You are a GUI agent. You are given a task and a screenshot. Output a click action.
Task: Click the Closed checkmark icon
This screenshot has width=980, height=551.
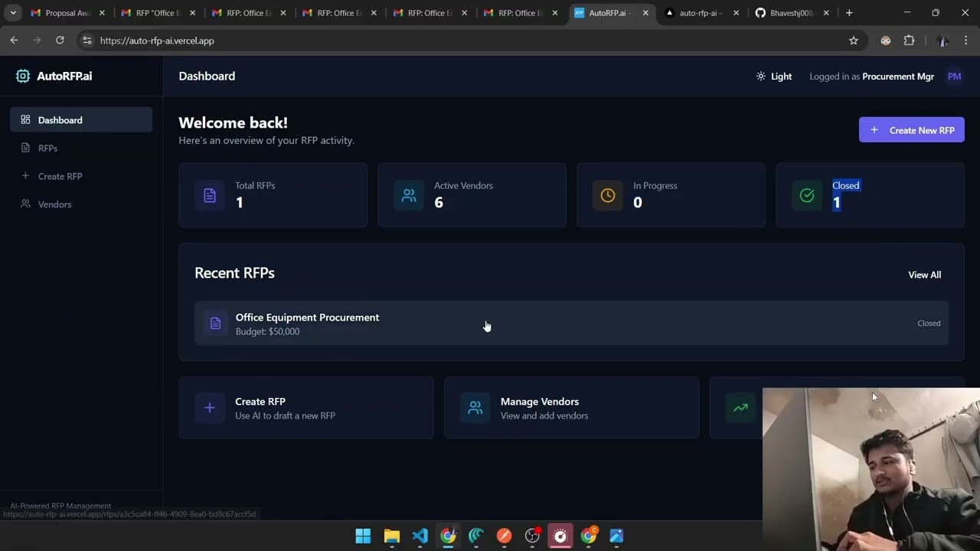(x=807, y=195)
